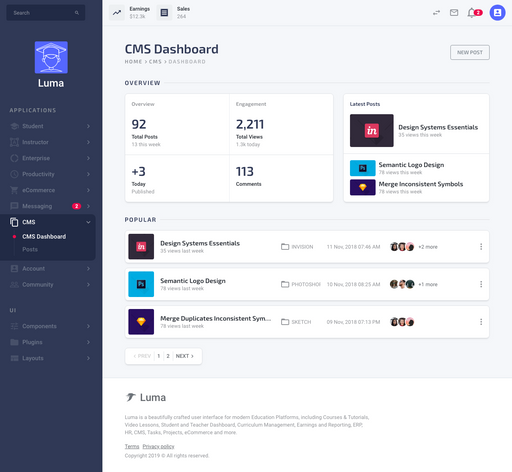This screenshot has height=472, width=512.
Task: Collapse the CMS menu chevron
Action: (x=88, y=222)
